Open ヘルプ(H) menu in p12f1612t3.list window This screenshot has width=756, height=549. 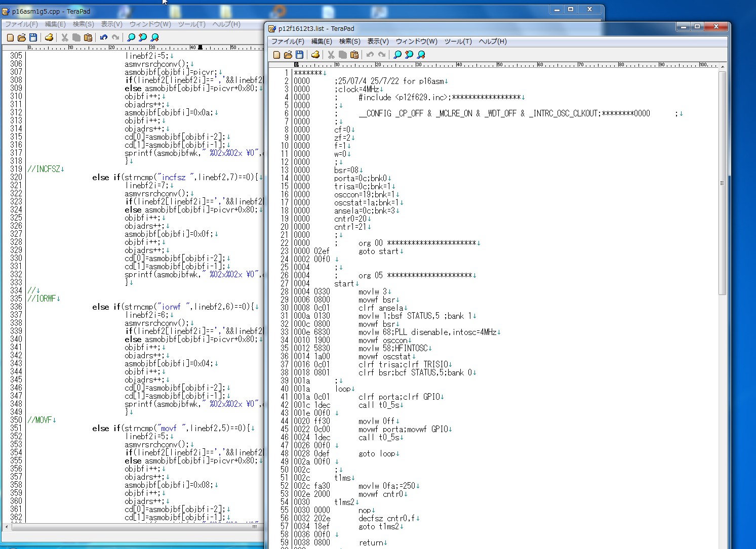coord(493,41)
